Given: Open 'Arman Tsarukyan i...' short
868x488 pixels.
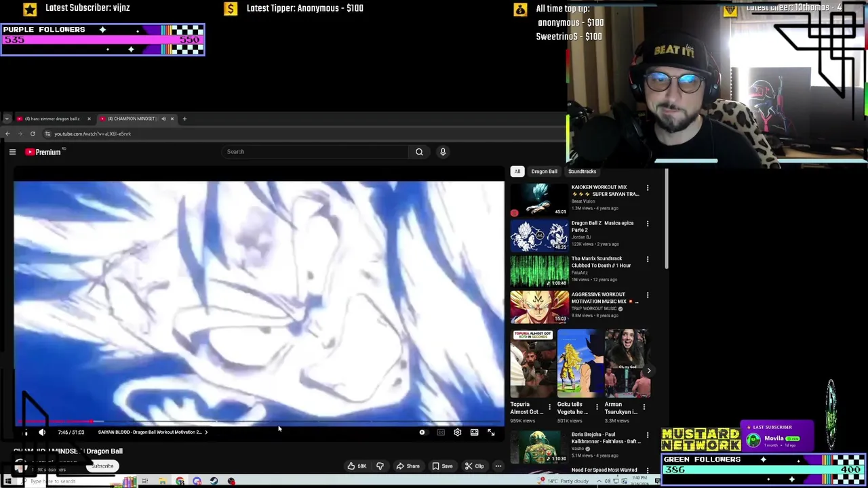Looking at the screenshot, I should 627,363.
